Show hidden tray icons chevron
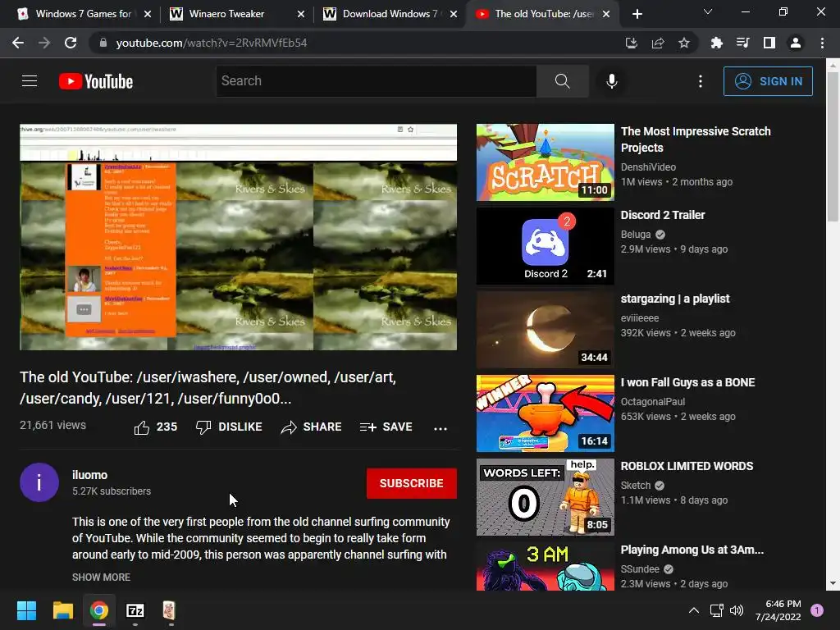 [x=694, y=610]
